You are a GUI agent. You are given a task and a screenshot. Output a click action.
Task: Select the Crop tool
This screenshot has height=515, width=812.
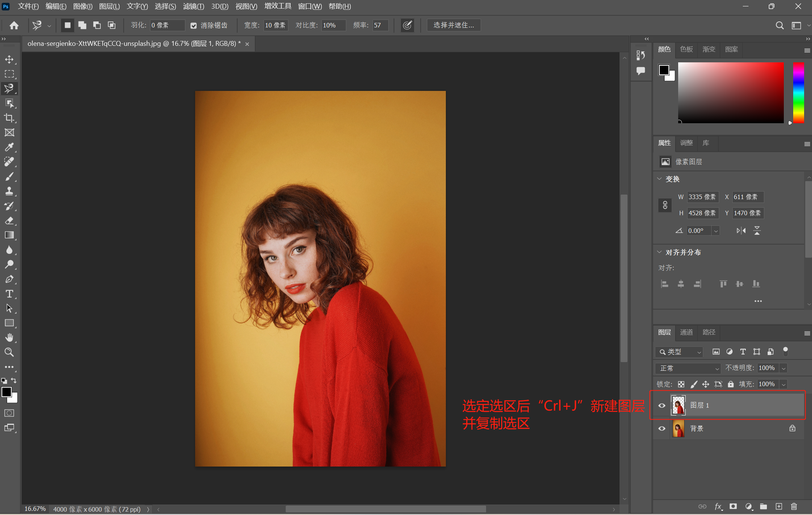point(9,118)
